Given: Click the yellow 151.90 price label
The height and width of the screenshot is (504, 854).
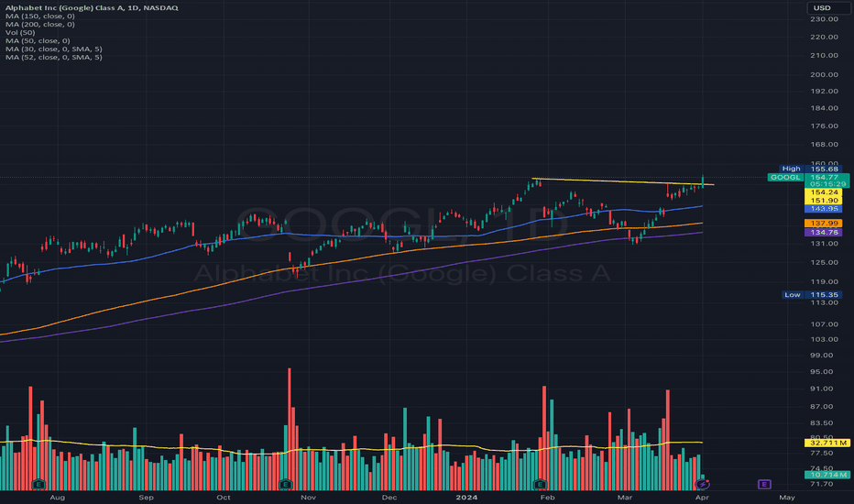Looking at the screenshot, I should 824,201.
